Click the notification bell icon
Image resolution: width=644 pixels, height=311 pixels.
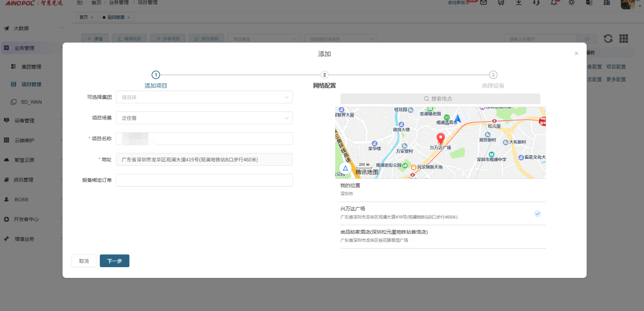(554, 3)
